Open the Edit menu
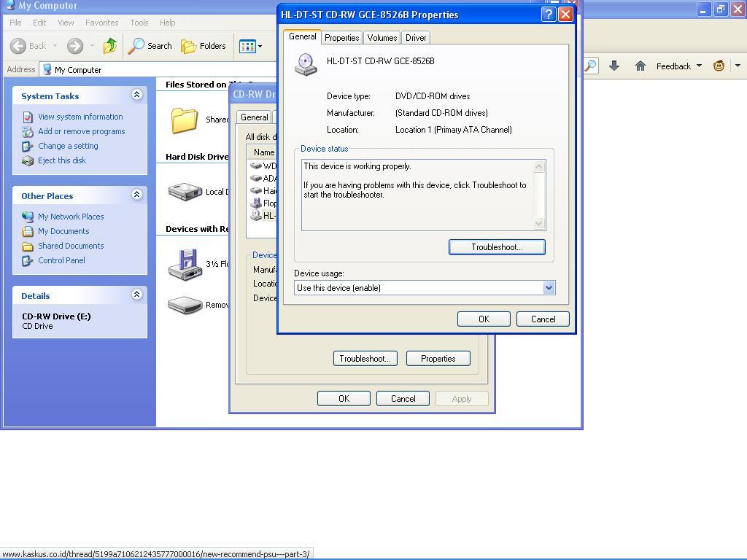747x560 pixels. point(39,23)
